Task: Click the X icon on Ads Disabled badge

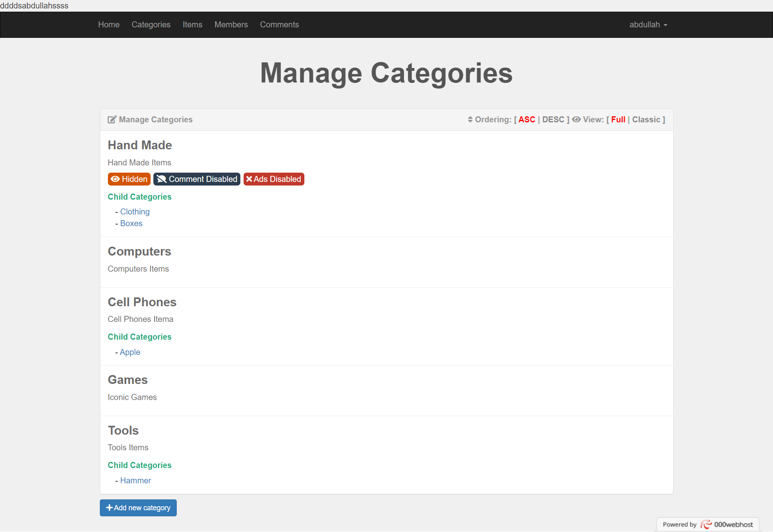Action: pos(248,179)
